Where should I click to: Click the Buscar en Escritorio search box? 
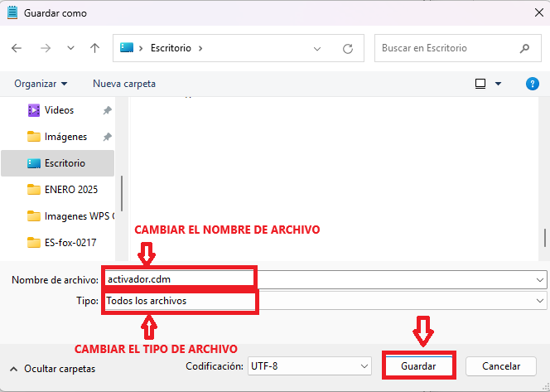tap(458, 48)
